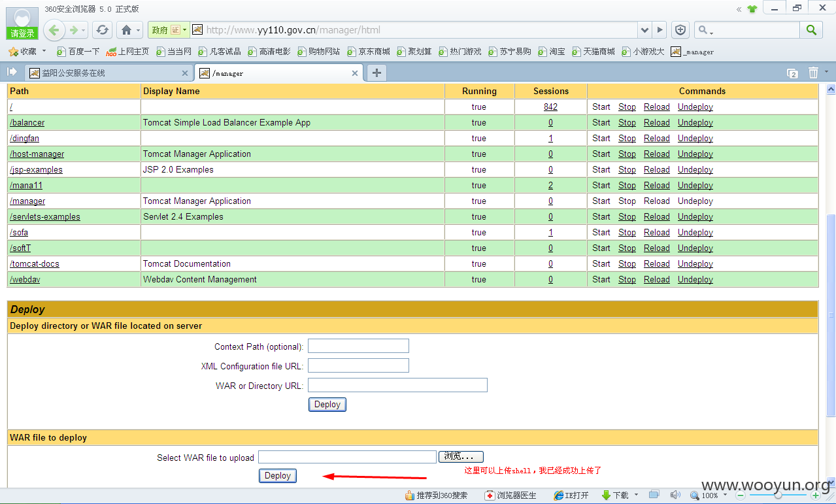The height and width of the screenshot is (504, 836).
Task: Open a new tab with plus button
Action: (x=376, y=73)
